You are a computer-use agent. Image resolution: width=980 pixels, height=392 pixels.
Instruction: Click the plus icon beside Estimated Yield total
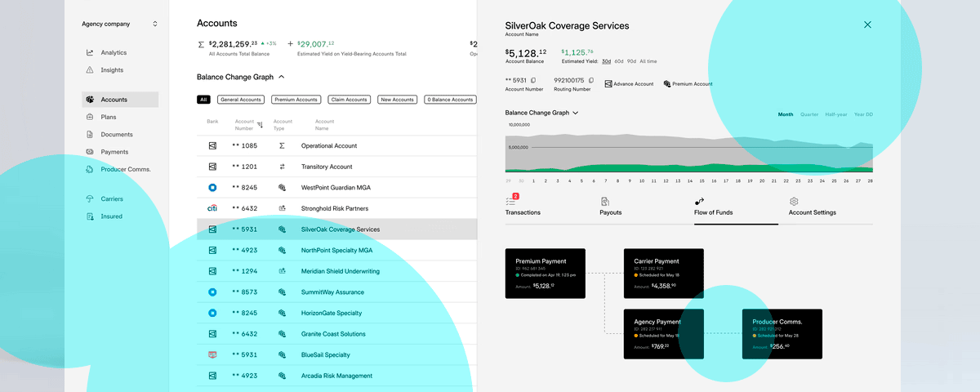pos(290,44)
